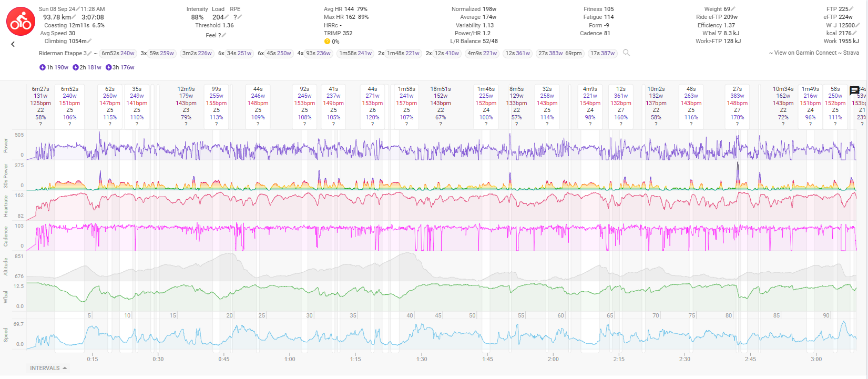
Task: Click the 27s 383w 69rpm interval chip
Action: coord(560,53)
